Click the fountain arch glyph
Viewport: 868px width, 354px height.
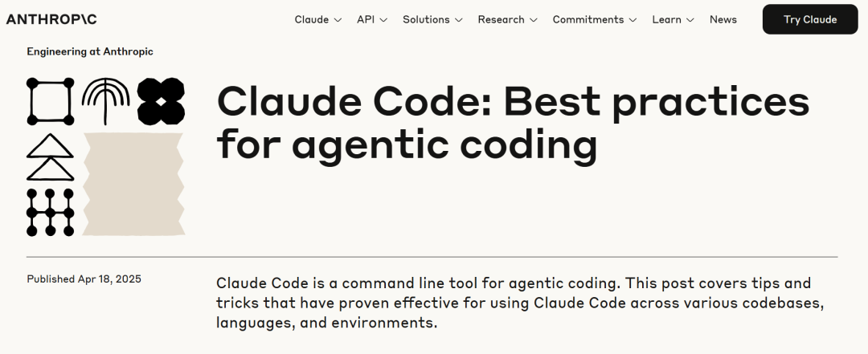tap(106, 101)
